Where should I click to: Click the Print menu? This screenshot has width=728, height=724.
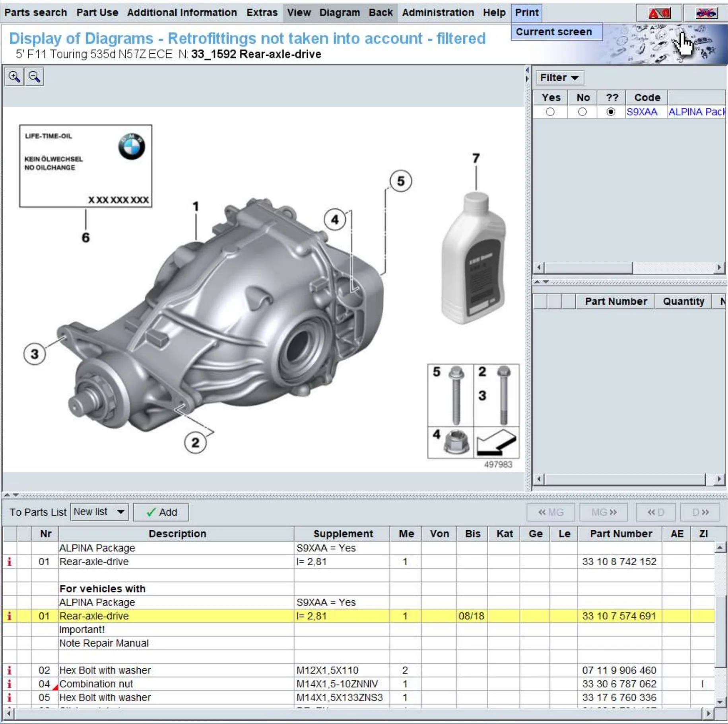tap(527, 13)
